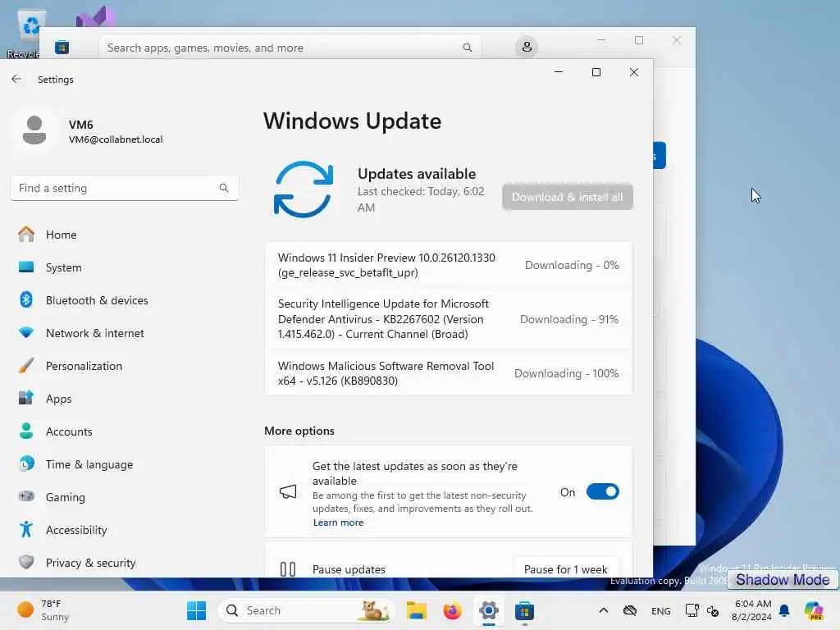Switch to Microsoft Store on the taskbar
Screen dimensions: 840x630
click(524, 610)
